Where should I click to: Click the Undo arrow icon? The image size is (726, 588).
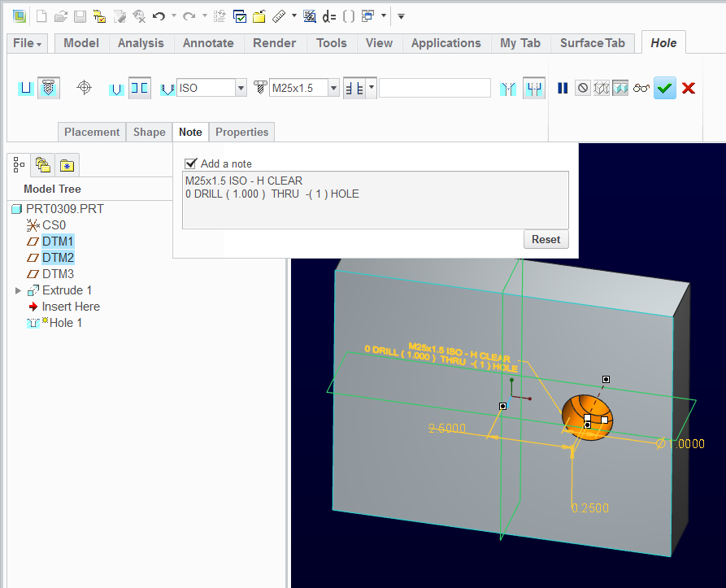pyautogui.click(x=159, y=16)
